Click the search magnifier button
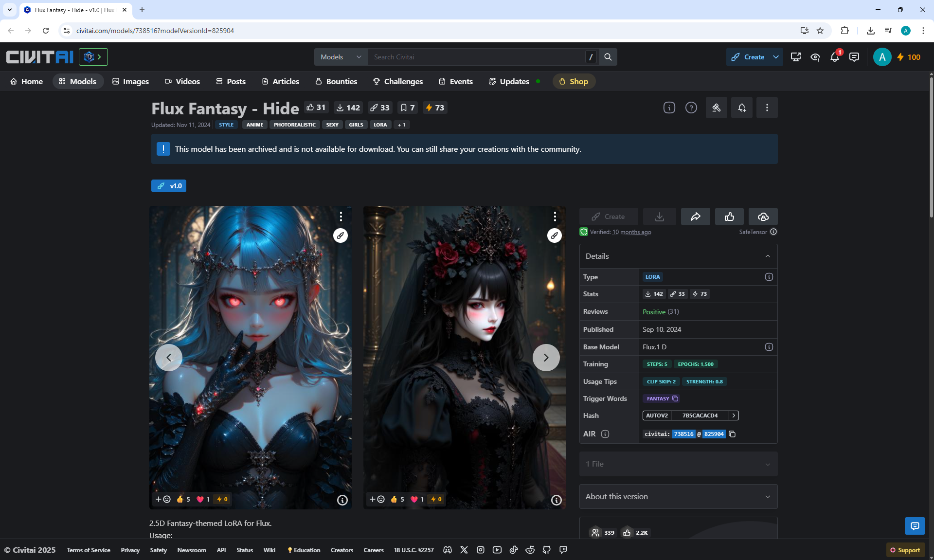 coord(608,57)
